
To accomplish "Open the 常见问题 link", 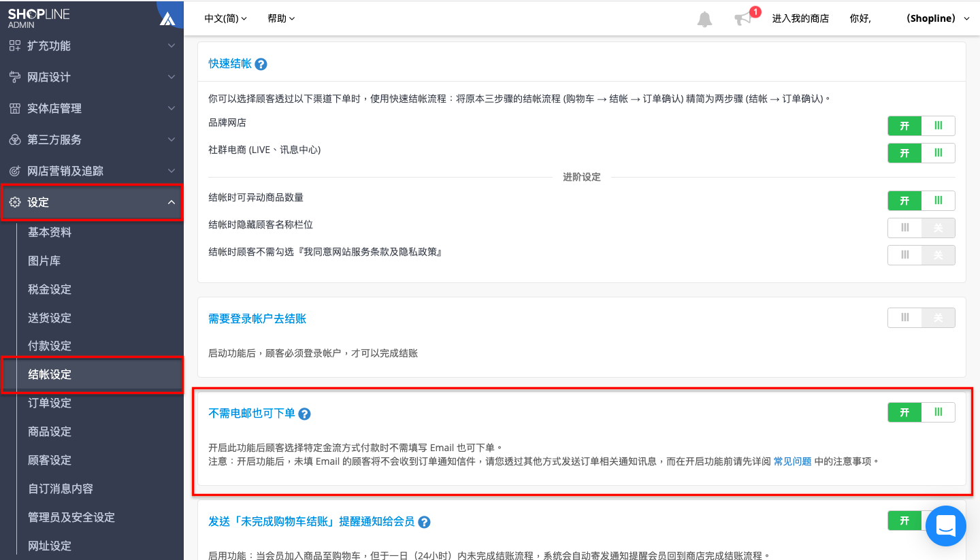I will tap(793, 461).
